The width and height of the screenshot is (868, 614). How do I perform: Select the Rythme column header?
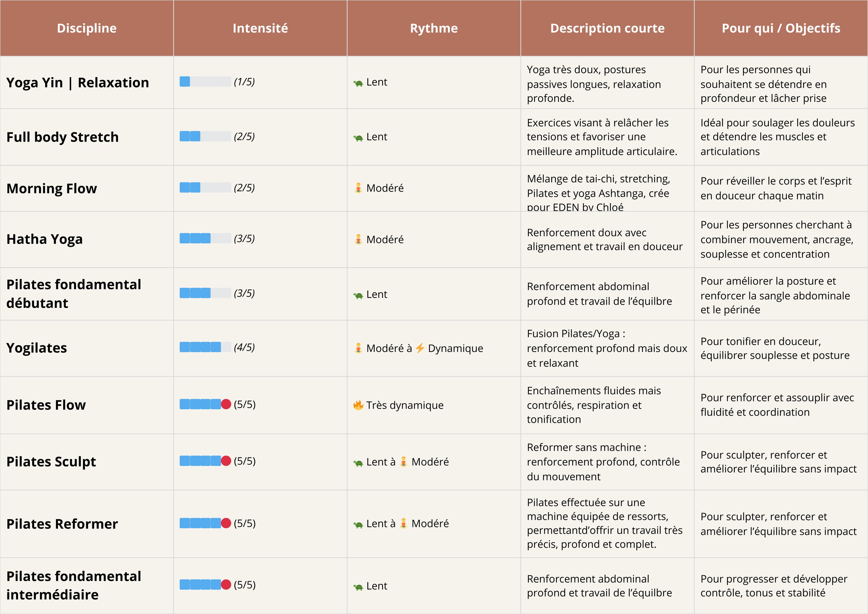[434, 28]
